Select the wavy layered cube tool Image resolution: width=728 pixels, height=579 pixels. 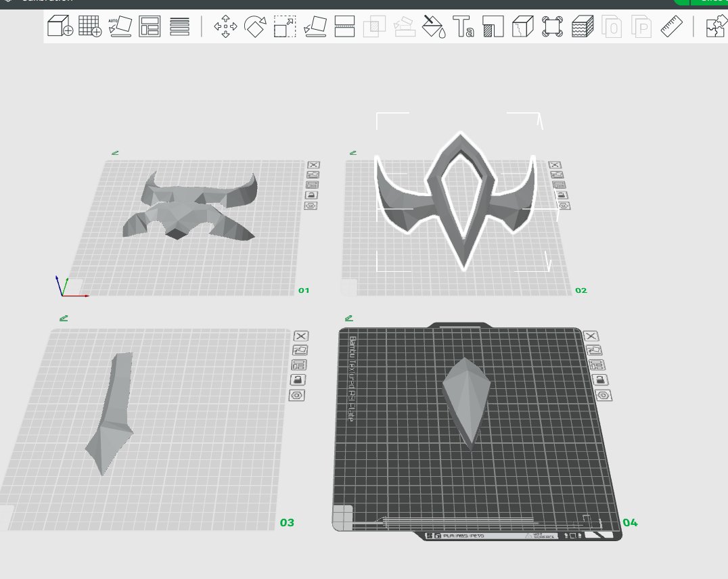point(583,26)
